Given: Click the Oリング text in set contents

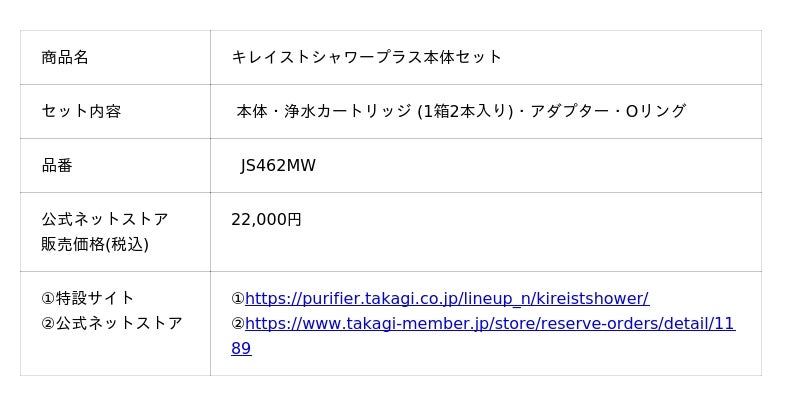Looking at the screenshot, I should click(656, 111).
